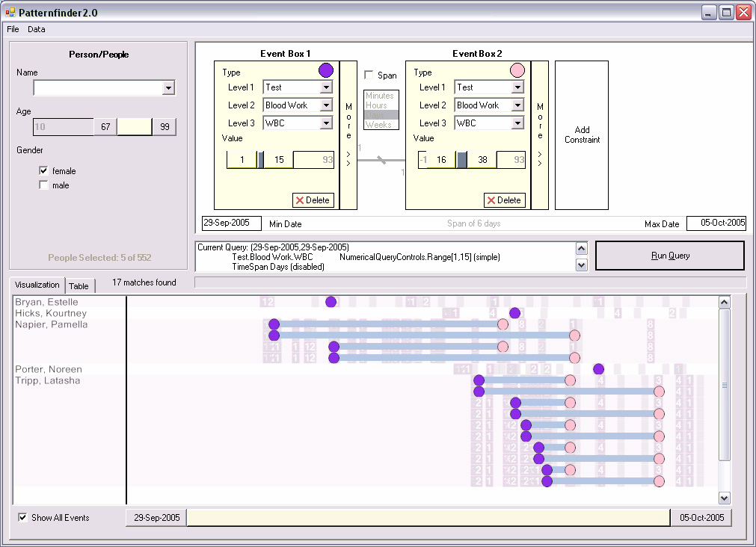Toggle the male gender checkbox
Screen dimensions: 756x547
coord(44,185)
